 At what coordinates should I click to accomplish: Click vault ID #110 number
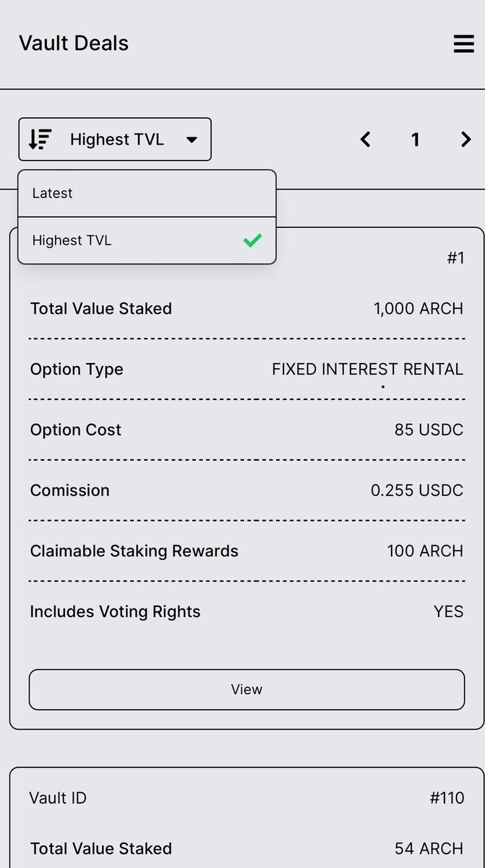[x=447, y=799]
